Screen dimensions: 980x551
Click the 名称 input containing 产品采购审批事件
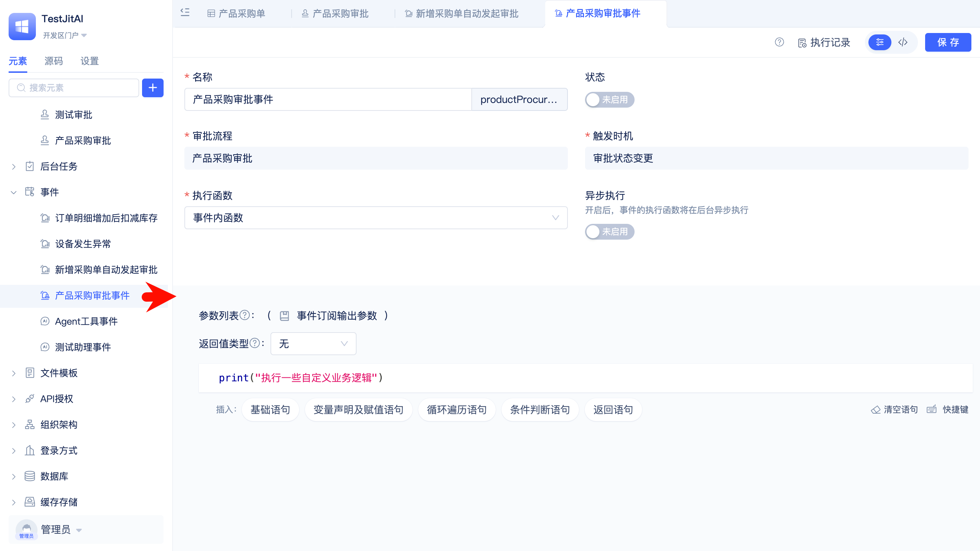click(328, 99)
